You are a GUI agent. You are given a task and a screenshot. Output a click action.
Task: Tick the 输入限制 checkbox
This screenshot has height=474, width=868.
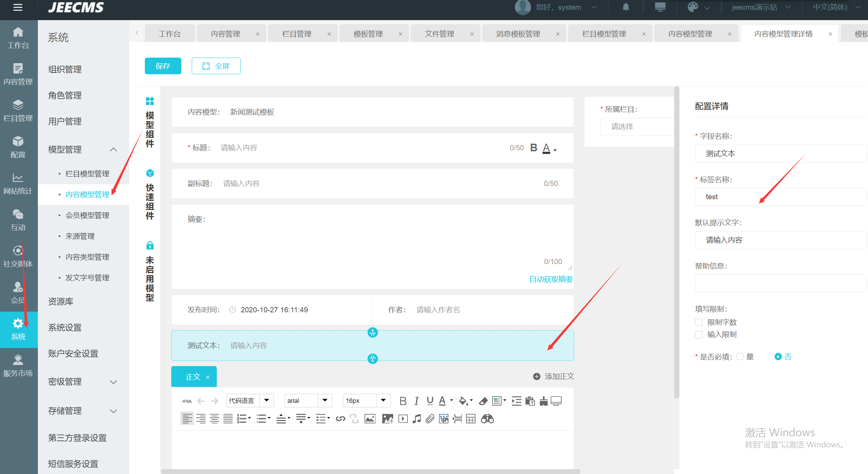coord(698,335)
